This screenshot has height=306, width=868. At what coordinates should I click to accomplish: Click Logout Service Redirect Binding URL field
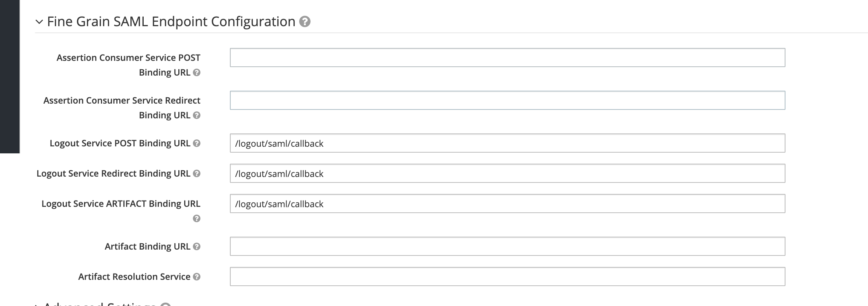coord(508,173)
